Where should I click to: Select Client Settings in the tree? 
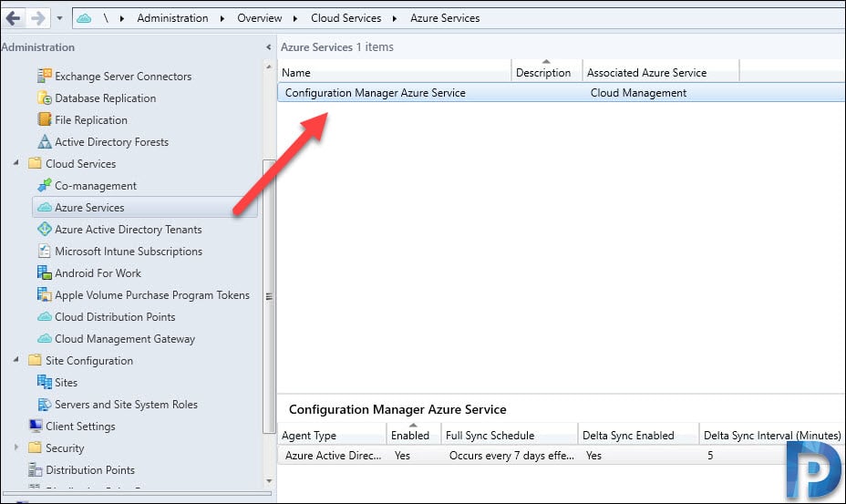pos(80,427)
